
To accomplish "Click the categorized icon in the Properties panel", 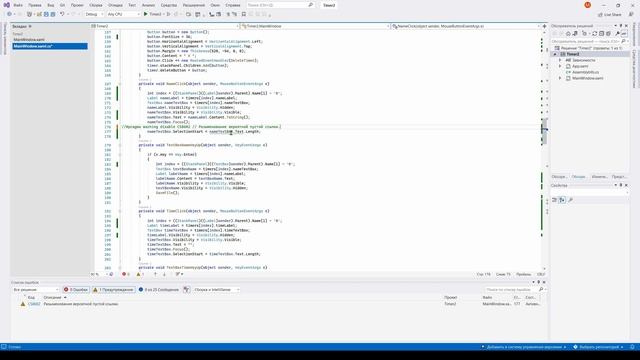I will click(x=554, y=200).
